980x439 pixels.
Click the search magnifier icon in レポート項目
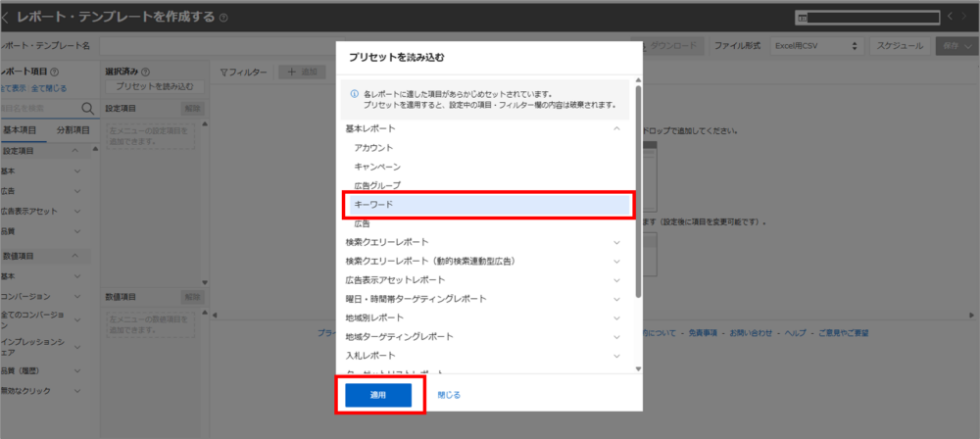[x=87, y=109]
